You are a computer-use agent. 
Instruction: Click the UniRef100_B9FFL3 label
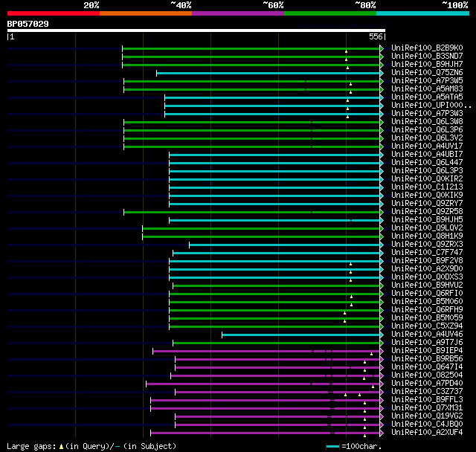point(427,400)
